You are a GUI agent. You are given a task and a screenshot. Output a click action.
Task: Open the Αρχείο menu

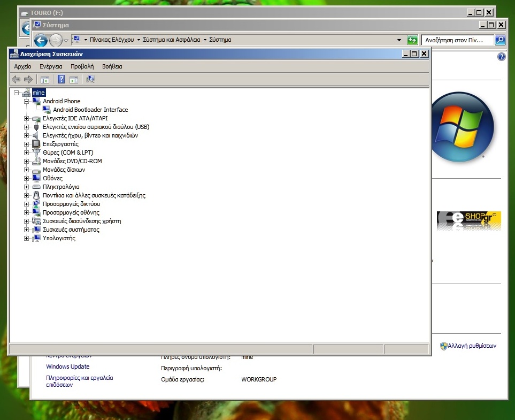click(x=22, y=66)
